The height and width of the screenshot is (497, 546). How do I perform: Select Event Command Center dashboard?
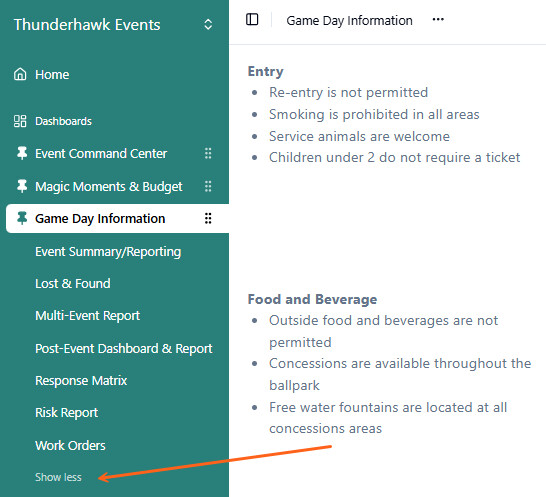pyautogui.click(x=101, y=154)
